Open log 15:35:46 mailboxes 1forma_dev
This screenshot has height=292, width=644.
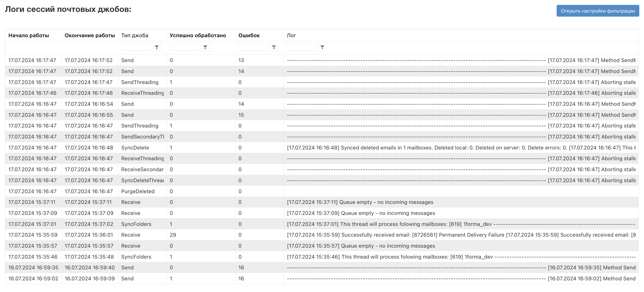point(461,257)
